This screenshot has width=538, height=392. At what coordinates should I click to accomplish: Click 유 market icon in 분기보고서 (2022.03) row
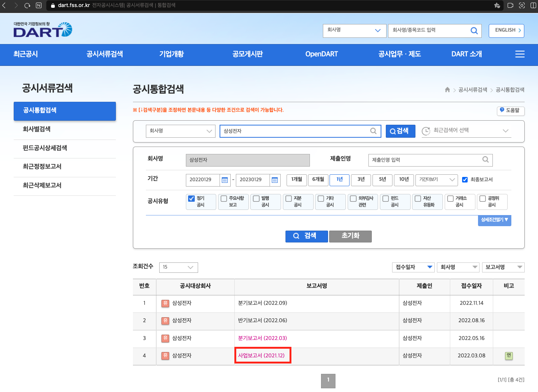(165, 338)
